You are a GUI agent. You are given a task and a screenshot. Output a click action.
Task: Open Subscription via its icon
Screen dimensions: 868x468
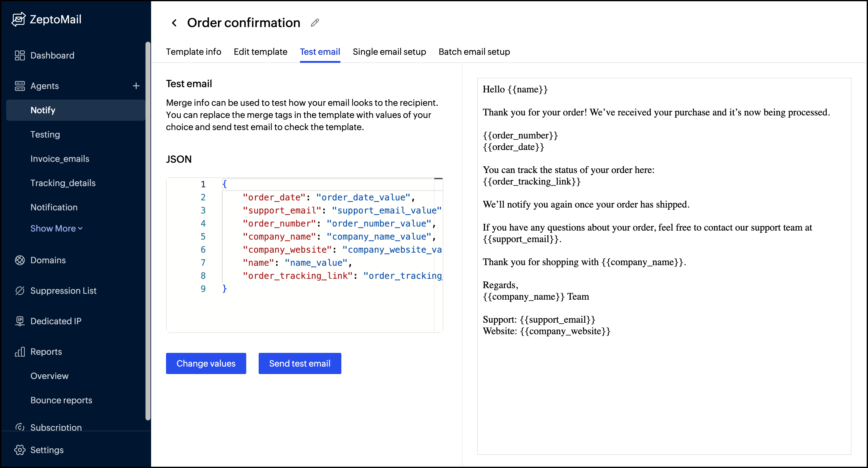coord(20,427)
